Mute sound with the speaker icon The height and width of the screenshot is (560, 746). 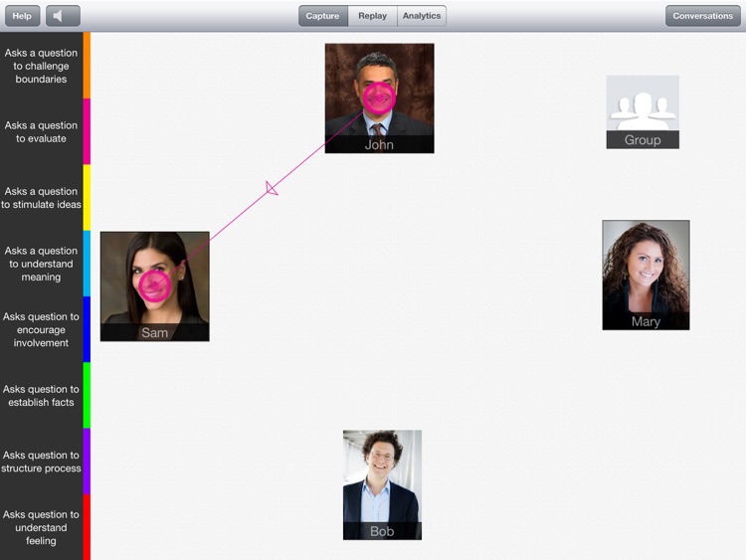click(63, 16)
